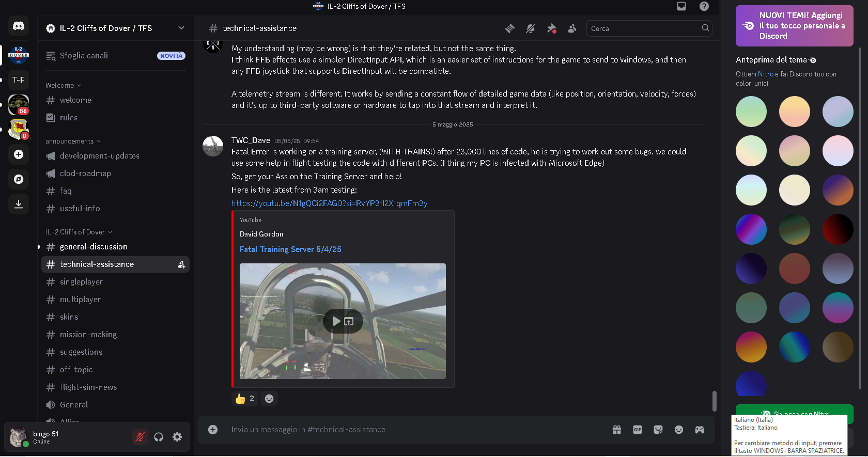Open the sticker picker
Viewport: 868px width, 457px height.
click(x=658, y=430)
